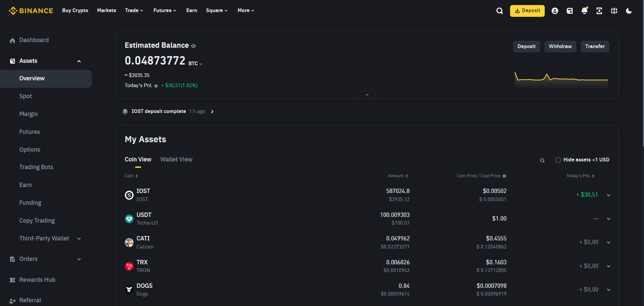Open the search magnifier in top bar
The height and width of the screenshot is (306, 644).
500,11
